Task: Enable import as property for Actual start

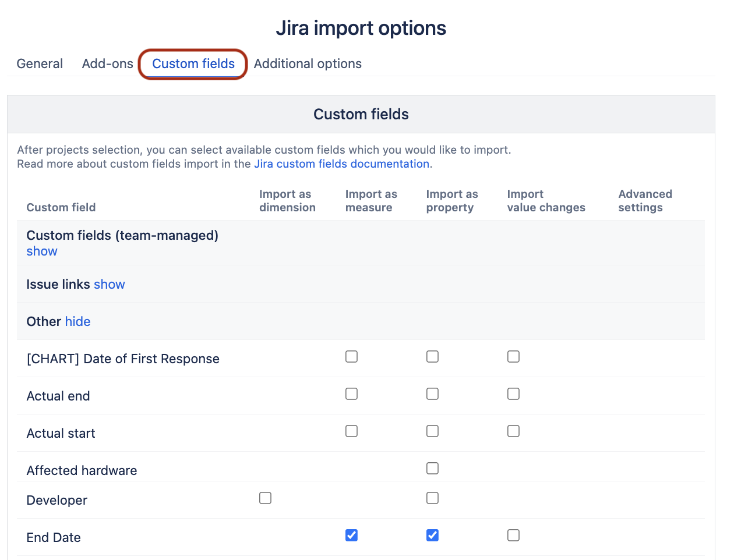Action: click(x=513, y=431)
